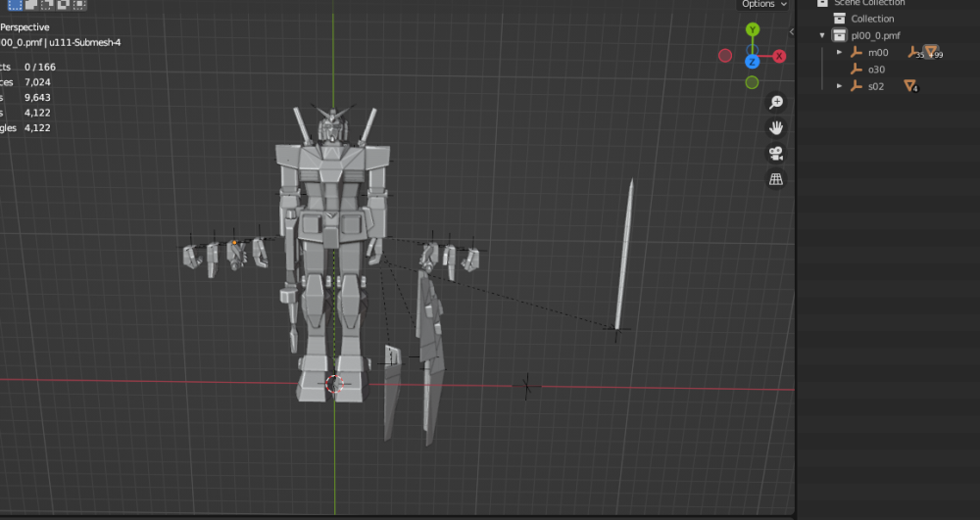Click the zoom view magnifier icon
Viewport: 980px width, 520px height.
click(776, 102)
